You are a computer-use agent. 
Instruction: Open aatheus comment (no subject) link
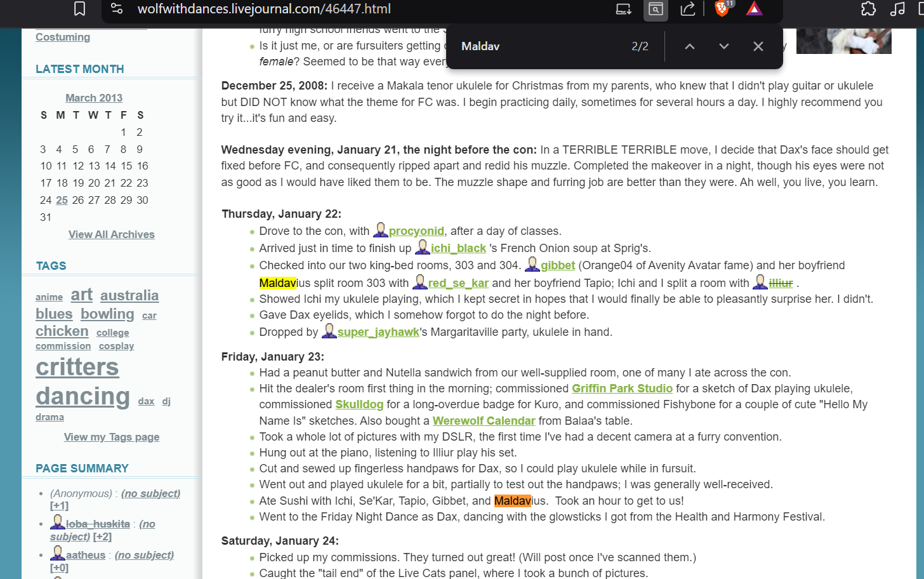pyautogui.click(x=145, y=555)
